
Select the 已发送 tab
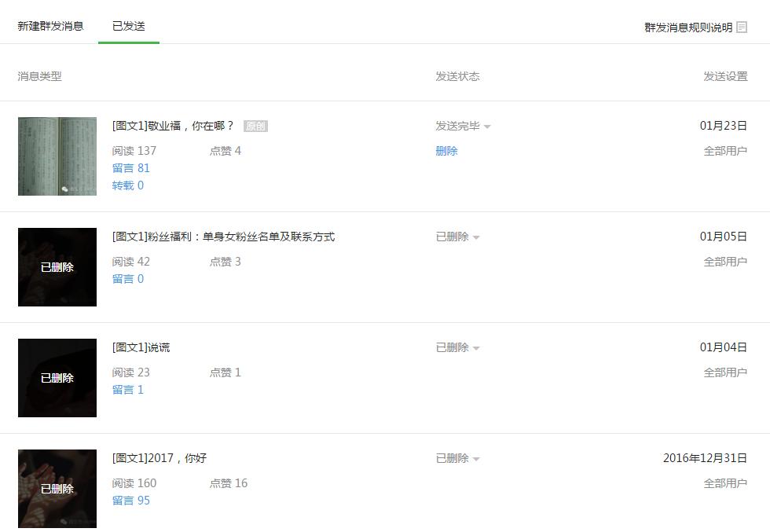(x=128, y=26)
